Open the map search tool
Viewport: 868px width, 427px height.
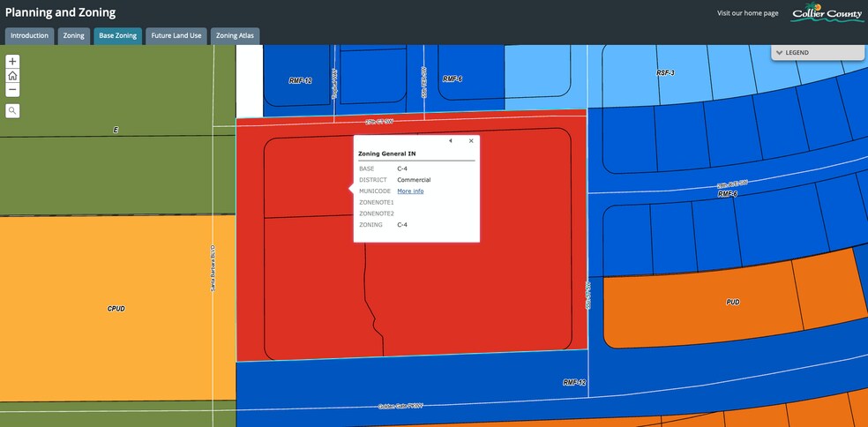[12, 111]
